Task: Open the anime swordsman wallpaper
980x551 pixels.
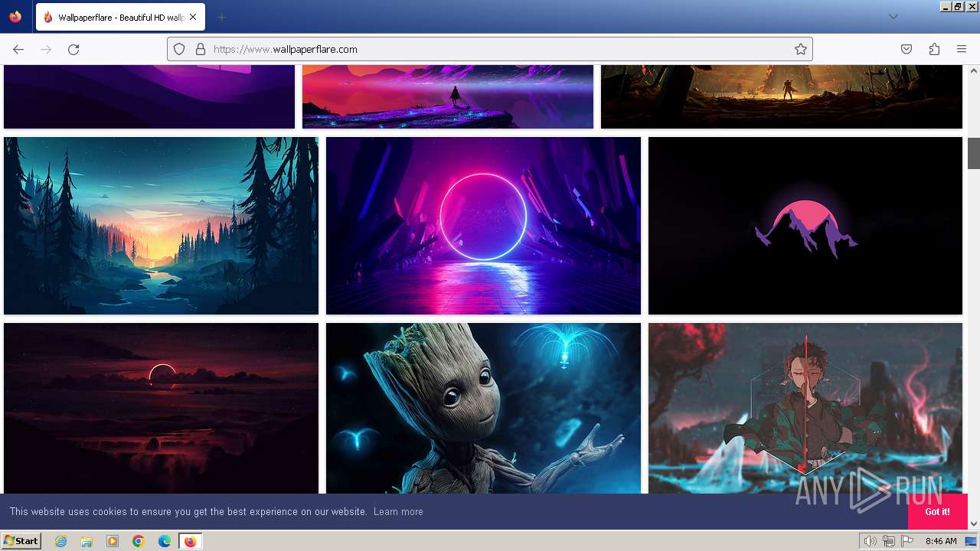Action: pos(805,409)
